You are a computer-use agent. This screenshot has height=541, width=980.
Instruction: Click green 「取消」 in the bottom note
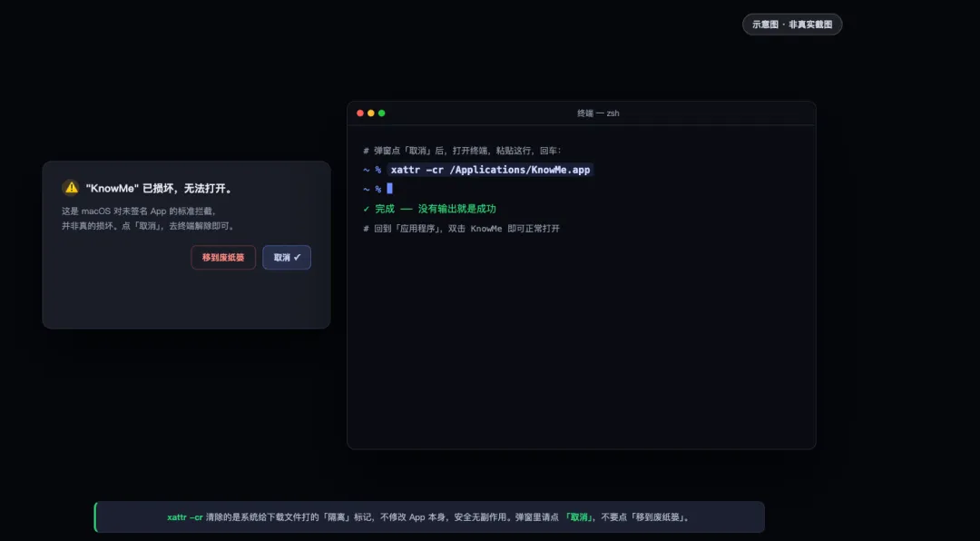pos(579,517)
